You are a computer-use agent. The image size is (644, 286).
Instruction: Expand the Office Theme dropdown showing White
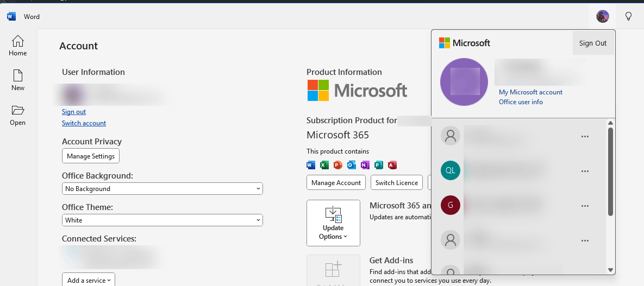162,220
